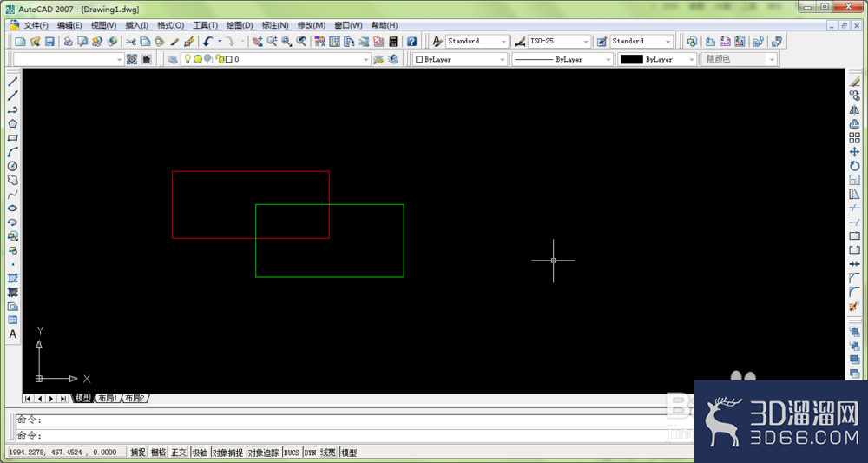Click the New drawing icon

pos(21,42)
